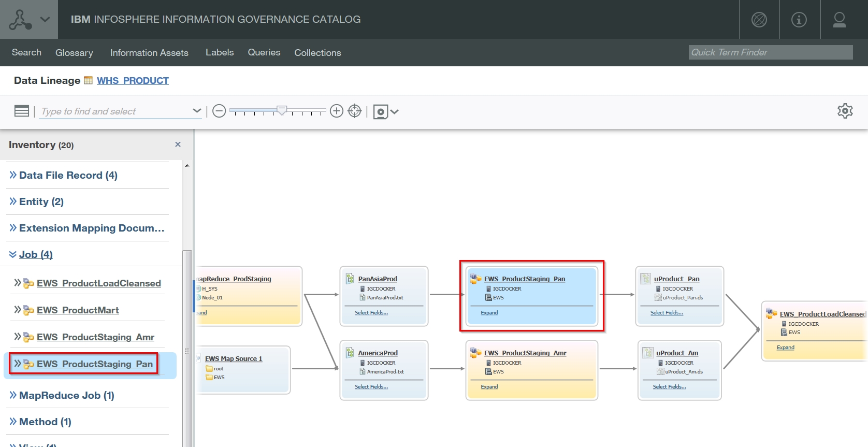The width and height of the screenshot is (868, 447).
Task: Click the snapshot camera icon
Action: (x=381, y=112)
